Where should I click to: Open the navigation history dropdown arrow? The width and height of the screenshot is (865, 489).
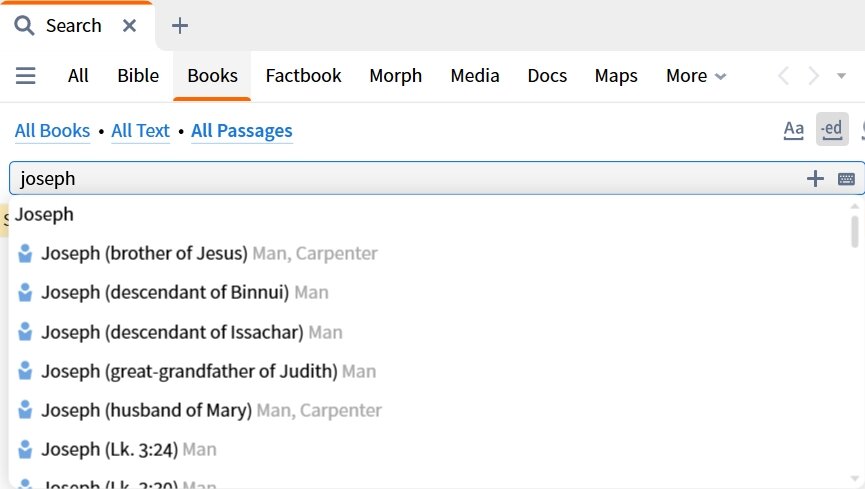[x=841, y=76]
